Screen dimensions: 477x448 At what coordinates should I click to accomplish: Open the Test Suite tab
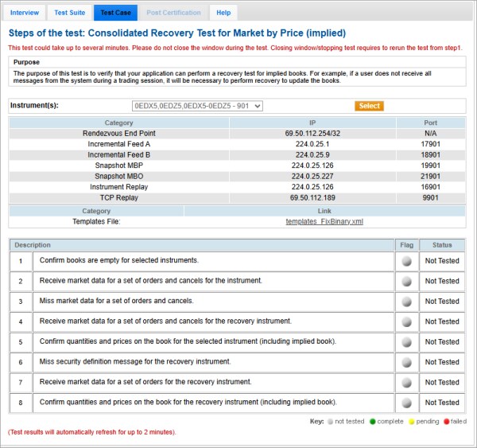69,13
